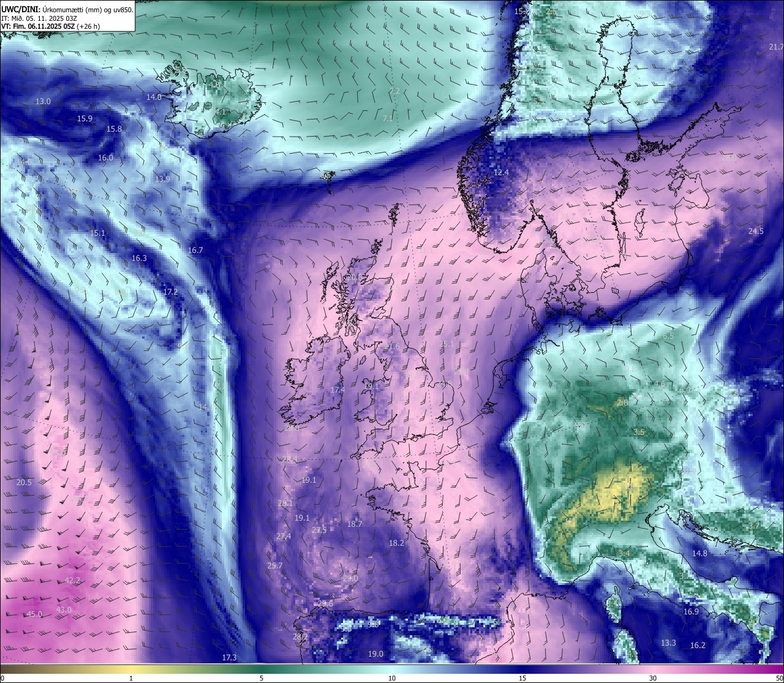Click the 50 tick on the color scale

pos(779,678)
